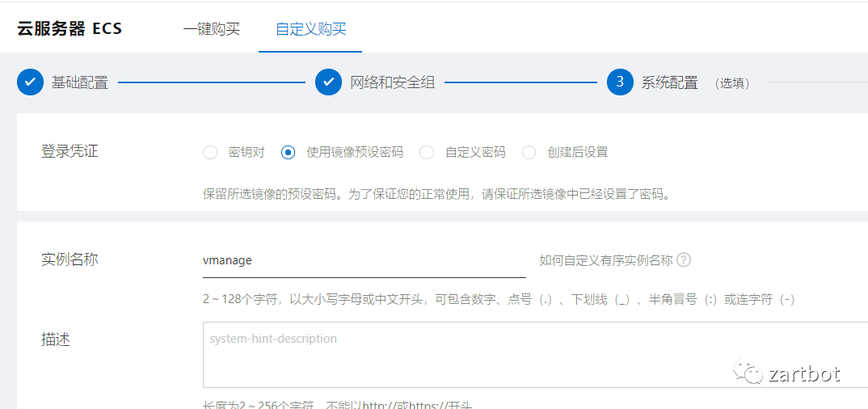Choose the 自定义密码 radio button
Screen dimensions: 868x409
tap(426, 152)
